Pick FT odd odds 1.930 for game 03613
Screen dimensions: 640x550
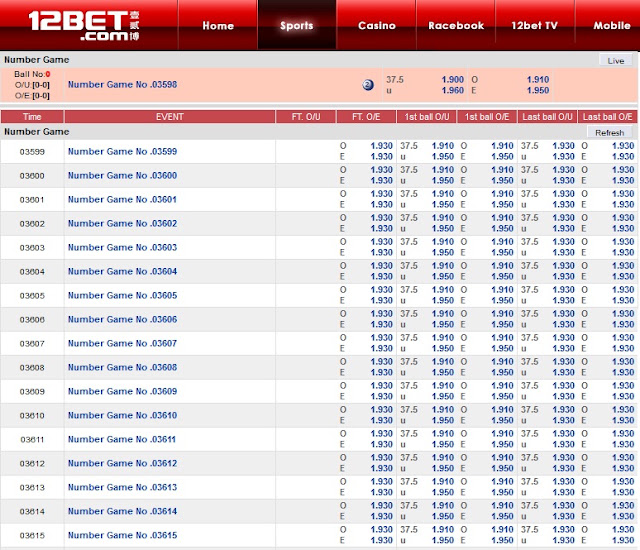[x=382, y=481]
